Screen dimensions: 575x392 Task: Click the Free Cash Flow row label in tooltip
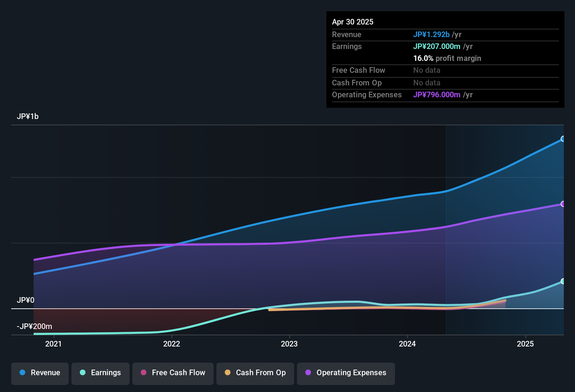[359, 70]
